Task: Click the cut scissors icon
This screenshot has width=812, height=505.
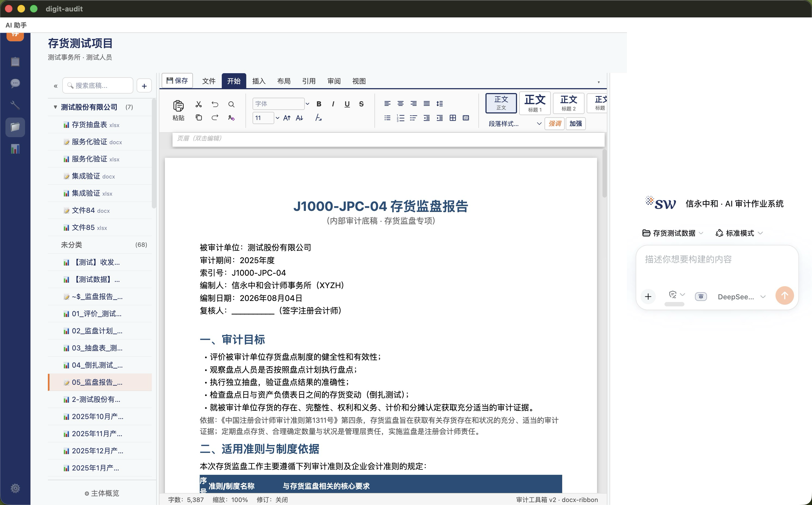Action: click(x=198, y=104)
